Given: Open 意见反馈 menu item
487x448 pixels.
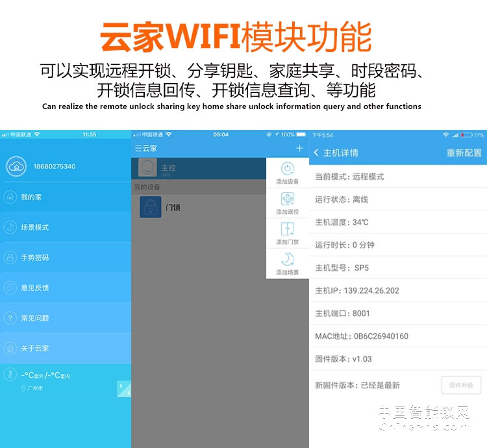Looking at the screenshot, I should 66,288.
